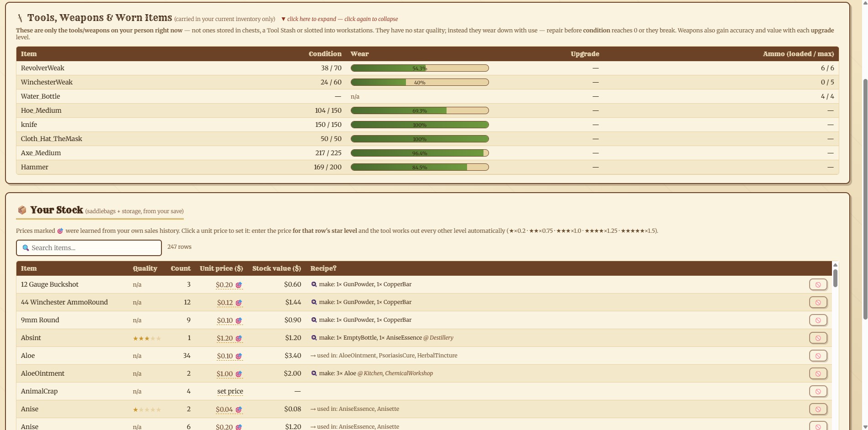Click the target icon beside the 9mm Round price

(239, 320)
